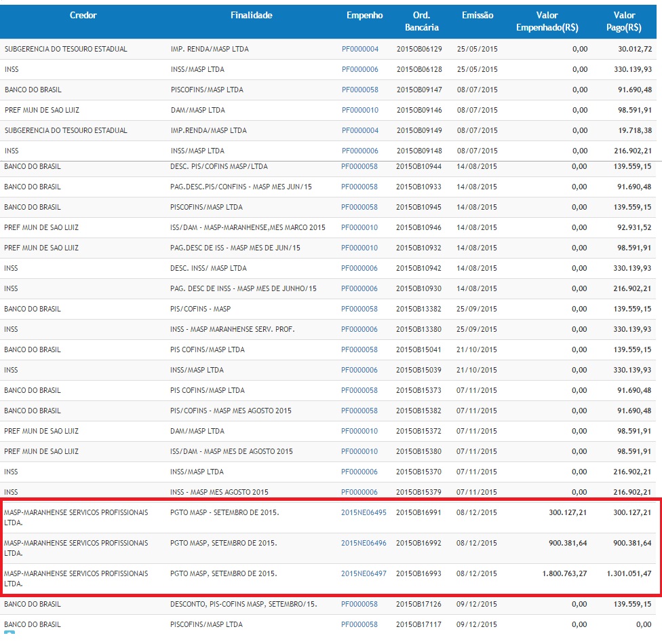Click PF0000006 link for order 2015OB15379
662x644 pixels.
(359, 492)
